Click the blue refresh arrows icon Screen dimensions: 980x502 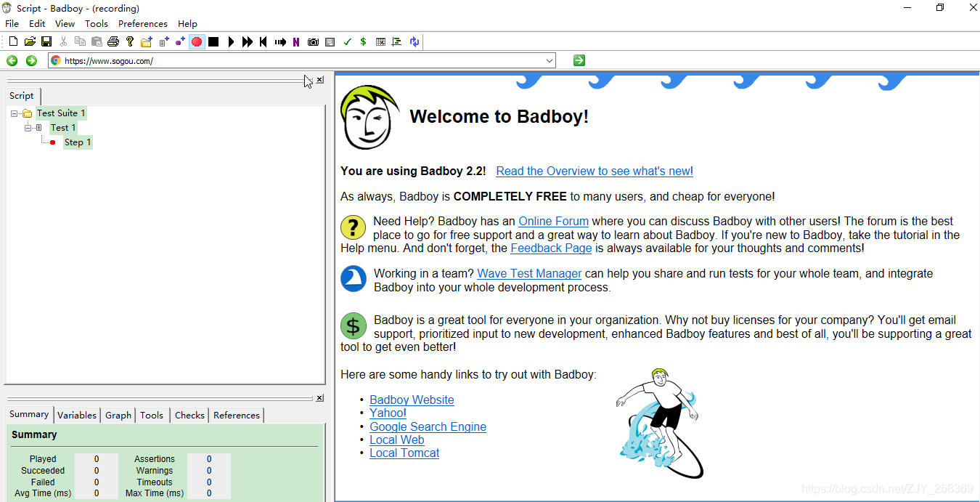pyautogui.click(x=414, y=41)
